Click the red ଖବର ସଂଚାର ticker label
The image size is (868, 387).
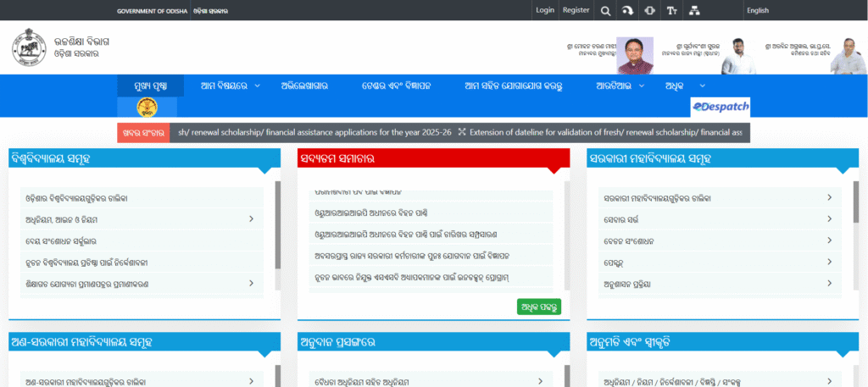[143, 133]
